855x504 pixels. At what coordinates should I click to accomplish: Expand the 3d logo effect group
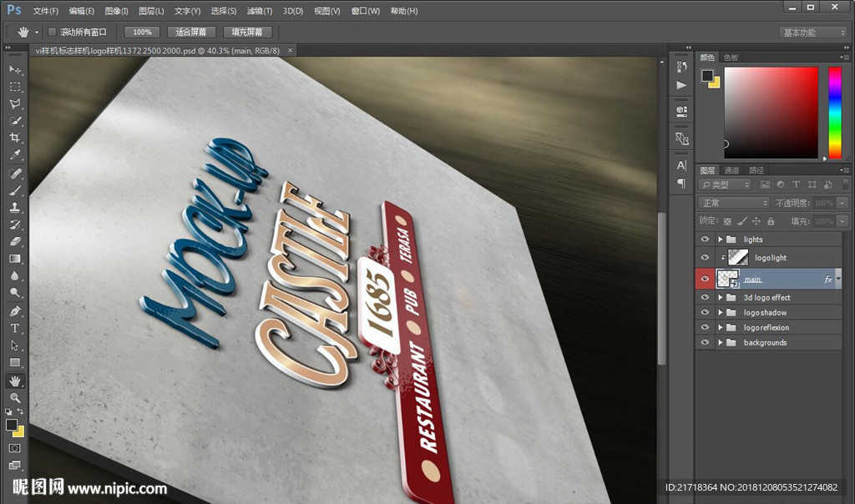[x=720, y=298]
